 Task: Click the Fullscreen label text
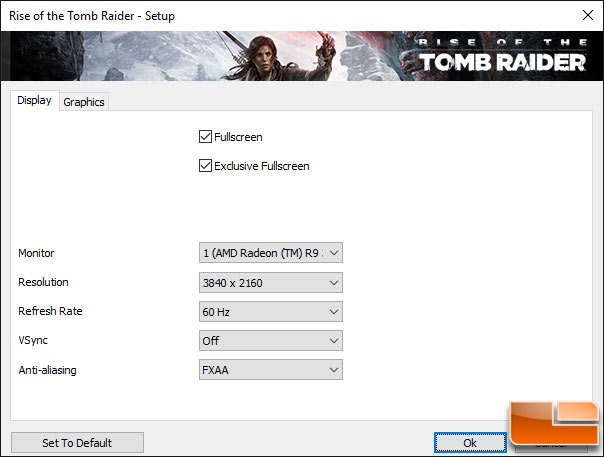tap(238, 137)
